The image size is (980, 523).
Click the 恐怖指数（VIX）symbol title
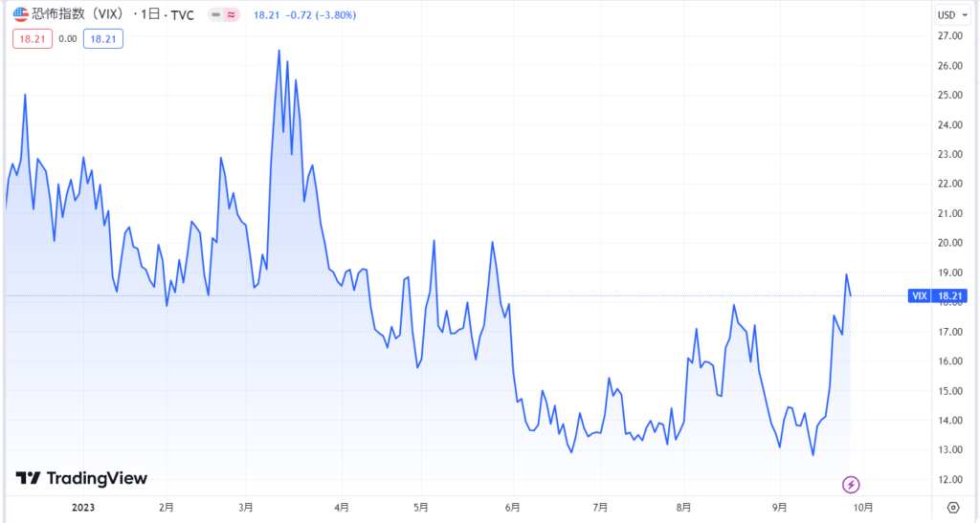tap(78, 14)
